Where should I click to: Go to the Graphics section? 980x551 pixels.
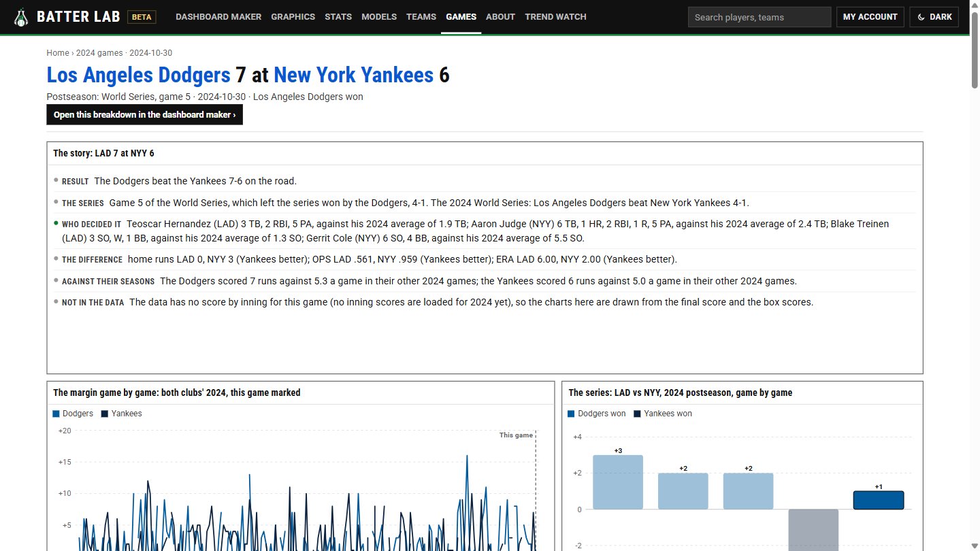pos(293,17)
